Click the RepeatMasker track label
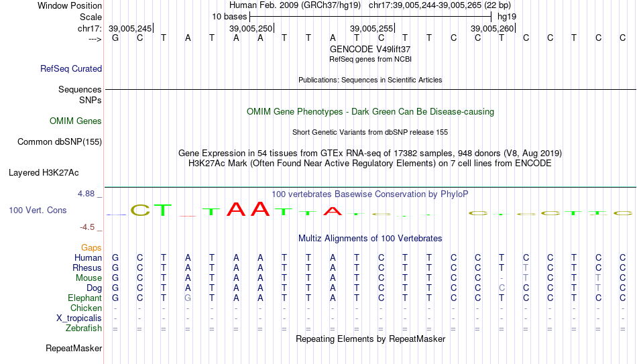637x364 pixels. coord(74,348)
